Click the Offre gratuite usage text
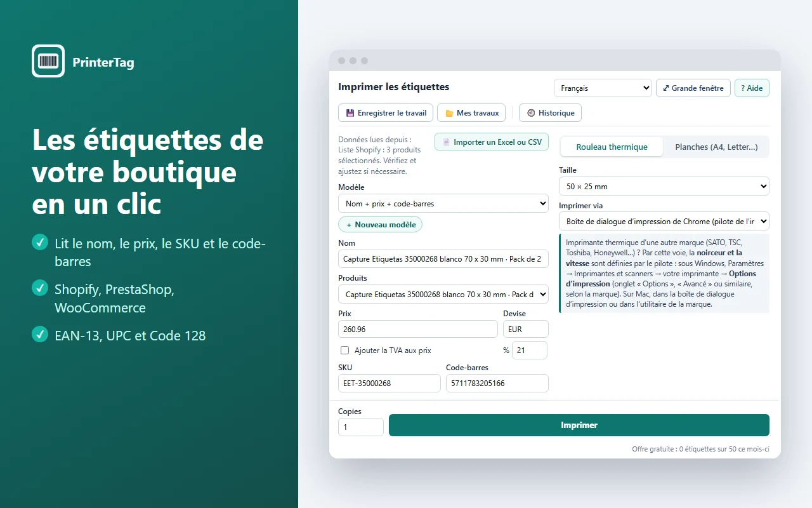812x508 pixels. (700, 449)
